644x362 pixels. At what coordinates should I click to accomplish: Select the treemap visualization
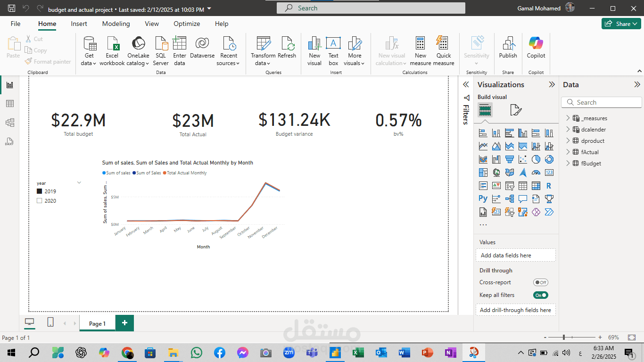pos(483,173)
